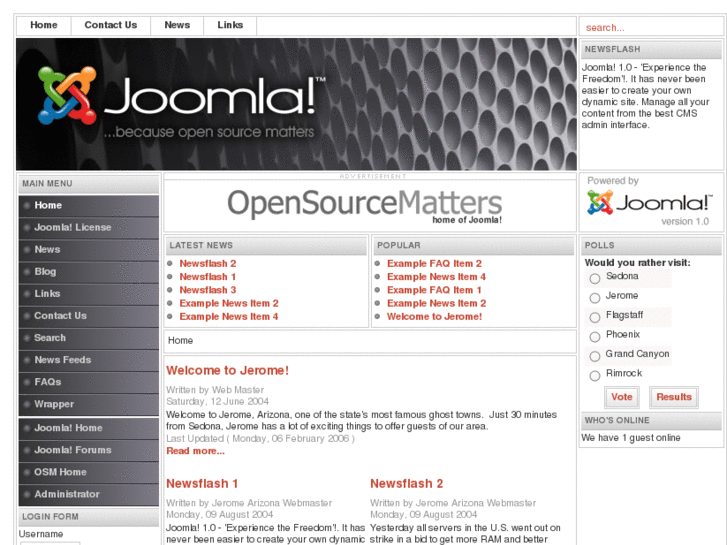727x545 pixels.
Task: Open Links in the top navigation bar
Action: pos(230,25)
